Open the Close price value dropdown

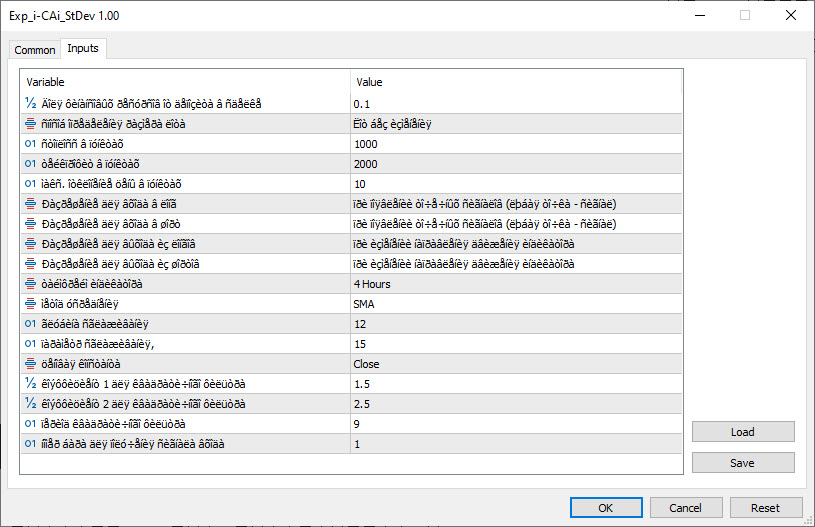(x=516, y=364)
